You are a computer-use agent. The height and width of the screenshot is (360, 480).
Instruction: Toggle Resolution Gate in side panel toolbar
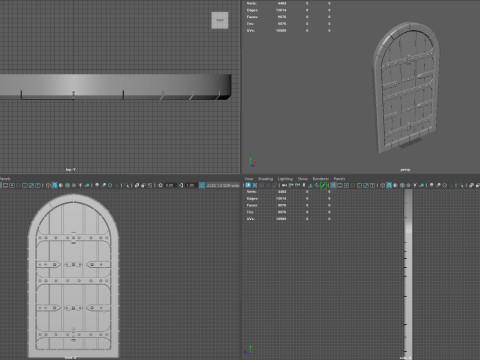click(x=346, y=185)
